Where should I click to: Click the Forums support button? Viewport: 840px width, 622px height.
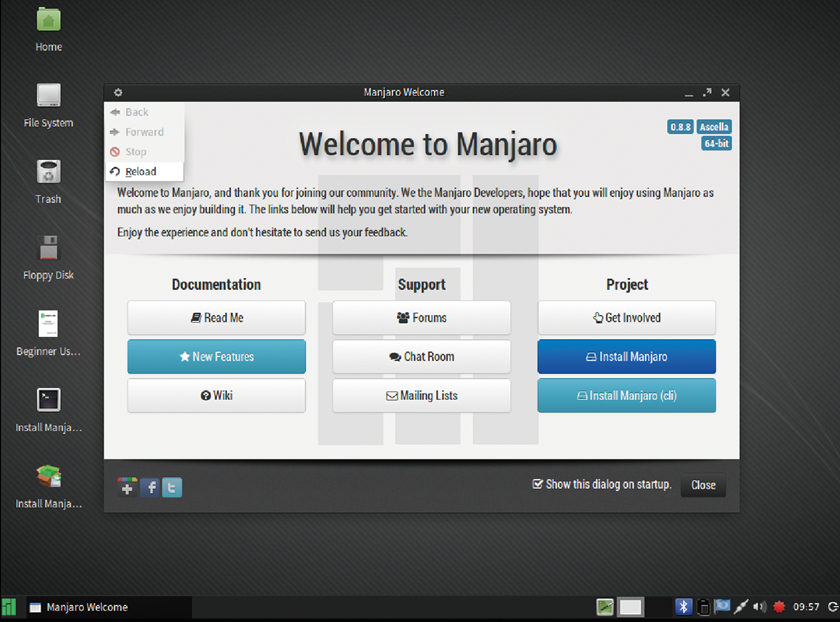421,318
